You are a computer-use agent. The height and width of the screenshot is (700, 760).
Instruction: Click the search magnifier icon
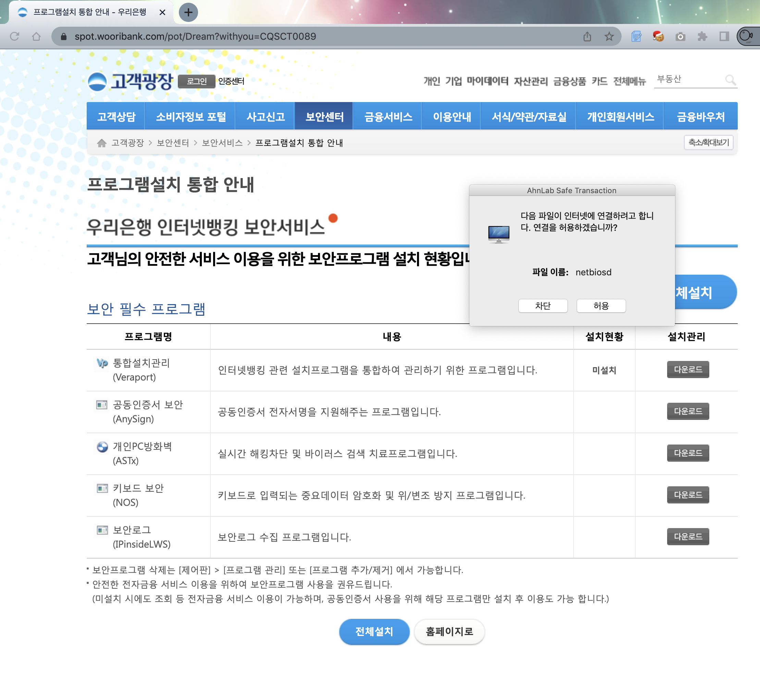pyautogui.click(x=730, y=80)
